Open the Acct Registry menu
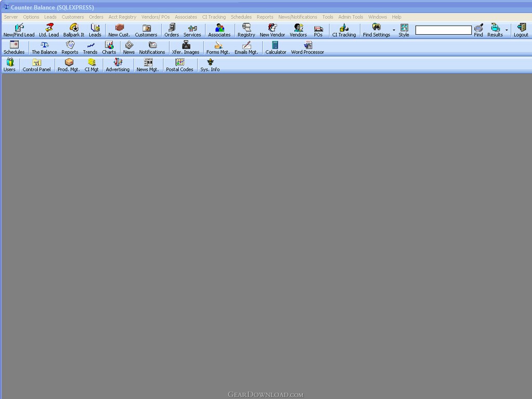532x399 pixels. [122, 17]
